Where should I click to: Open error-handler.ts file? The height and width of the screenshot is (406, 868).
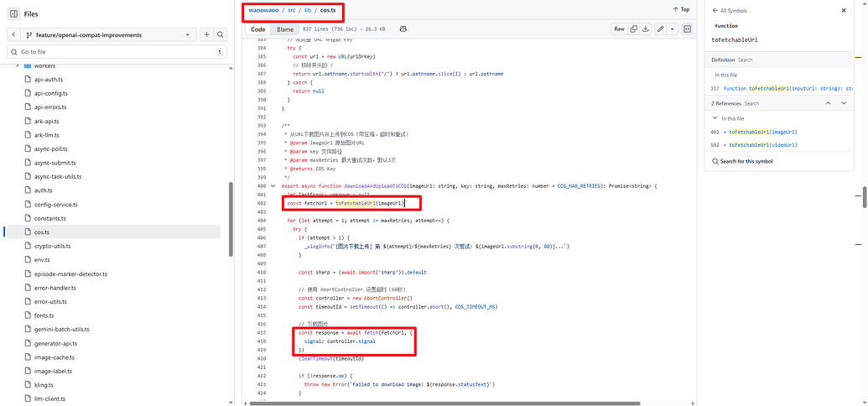55,288
